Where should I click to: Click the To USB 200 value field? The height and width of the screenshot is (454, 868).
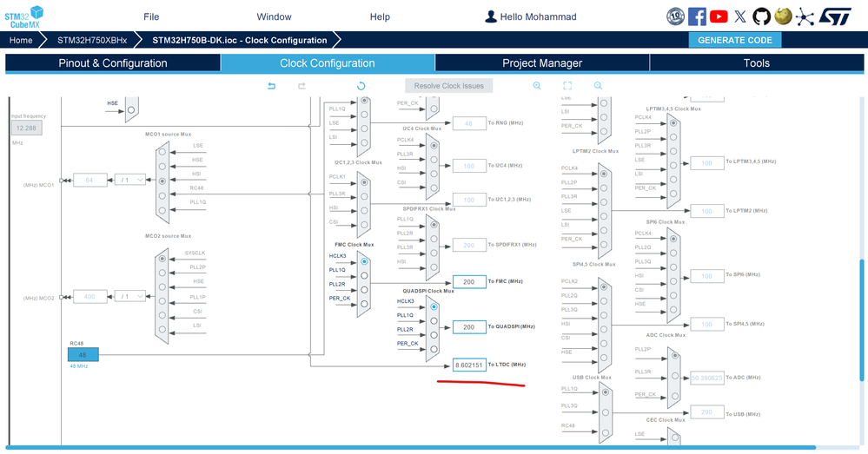[707, 412]
